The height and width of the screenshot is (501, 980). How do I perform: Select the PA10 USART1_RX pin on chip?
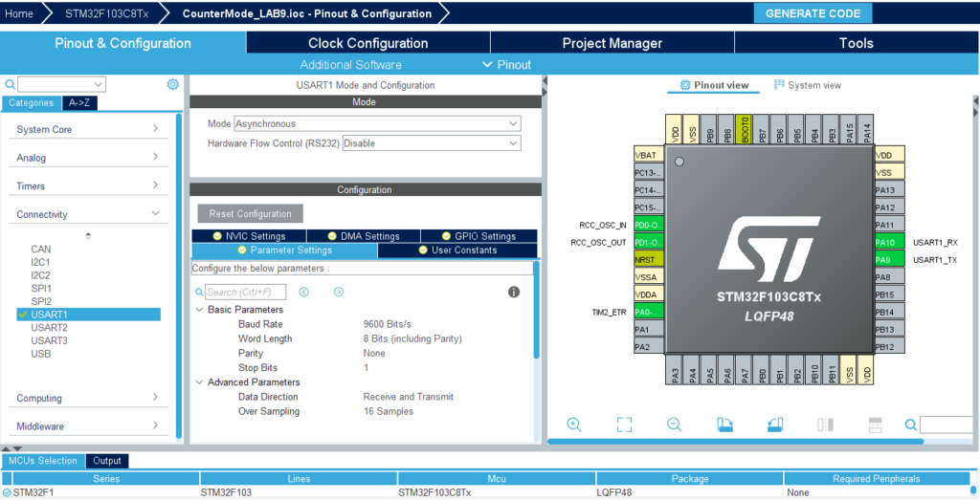[x=884, y=243]
